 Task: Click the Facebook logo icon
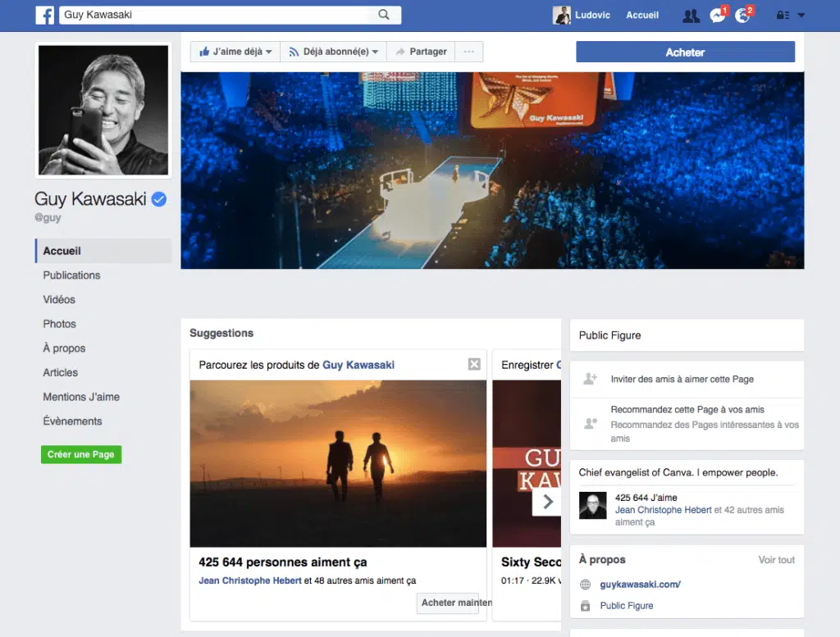point(45,15)
